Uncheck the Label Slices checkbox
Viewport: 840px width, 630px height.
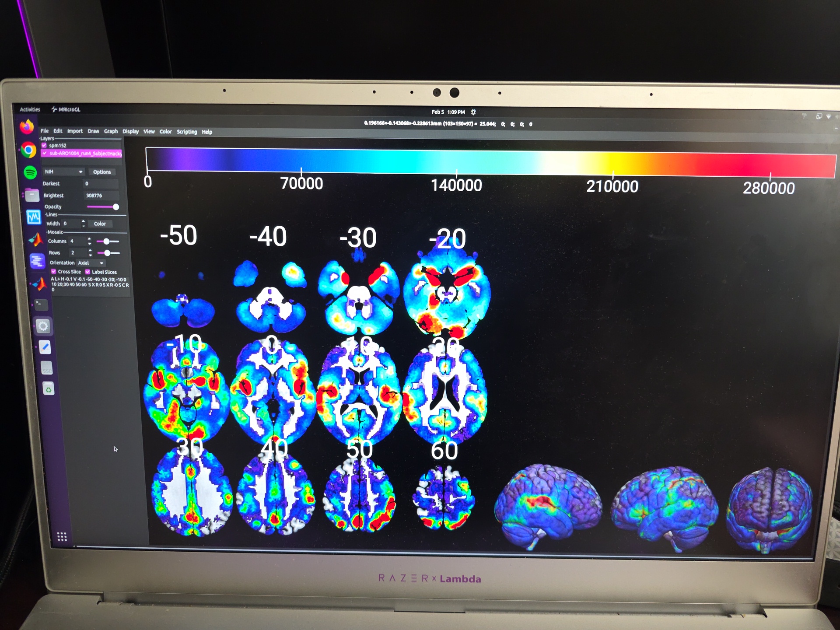(x=87, y=272)
